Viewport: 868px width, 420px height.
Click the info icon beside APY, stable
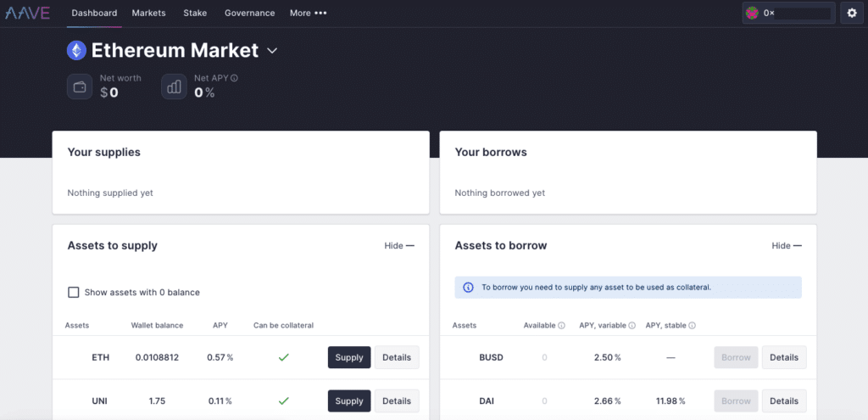click(692, 326)
